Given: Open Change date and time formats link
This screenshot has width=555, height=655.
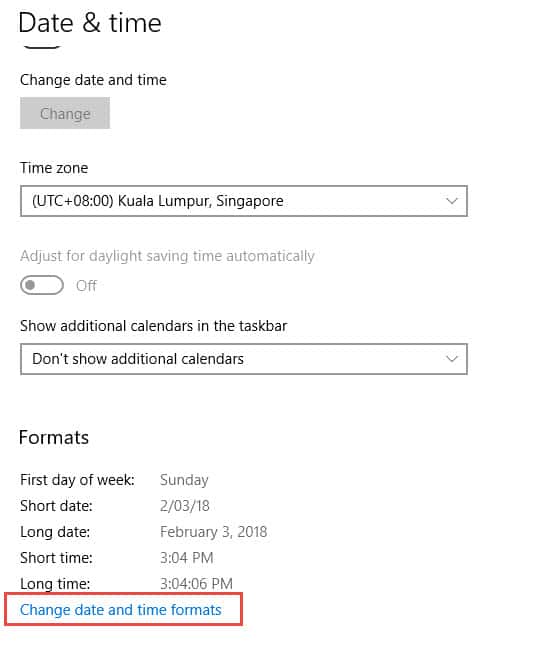Looking at the screenshot, I should [x=120, y=610].
